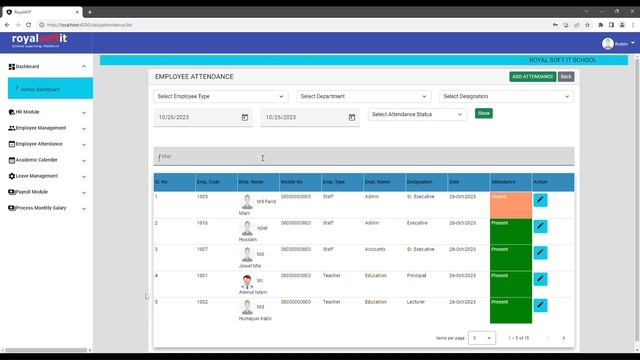The width and height of the screenshot is (640, 360).
Task: Collapse the Dashboard menu chevron
Action: (84, 67)
